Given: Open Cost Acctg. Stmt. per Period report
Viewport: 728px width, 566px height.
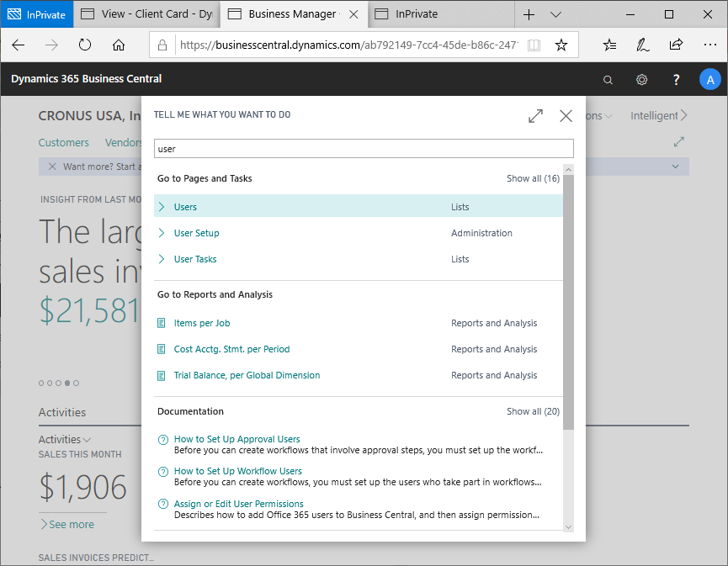Looking at the screenshot, I should coord(231,349).
